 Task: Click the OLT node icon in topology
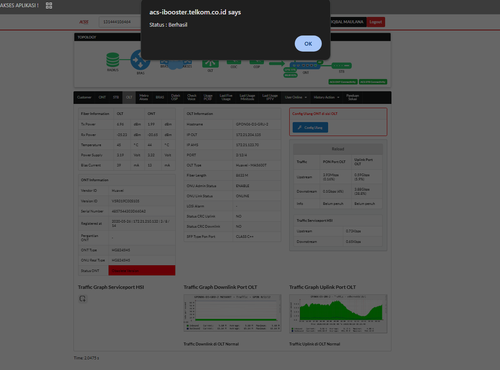pos(210,63)
